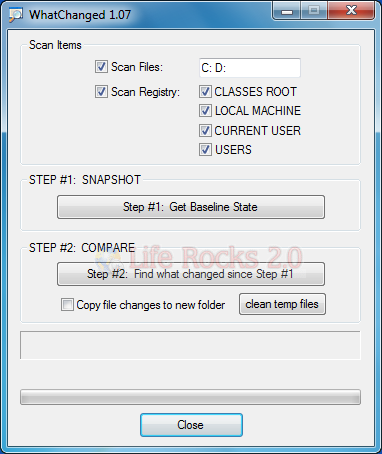This screenshot has width=382, height=454.
Task: Click the Scan Items group label
Action: pyautogui.click(x=55, y=45)
